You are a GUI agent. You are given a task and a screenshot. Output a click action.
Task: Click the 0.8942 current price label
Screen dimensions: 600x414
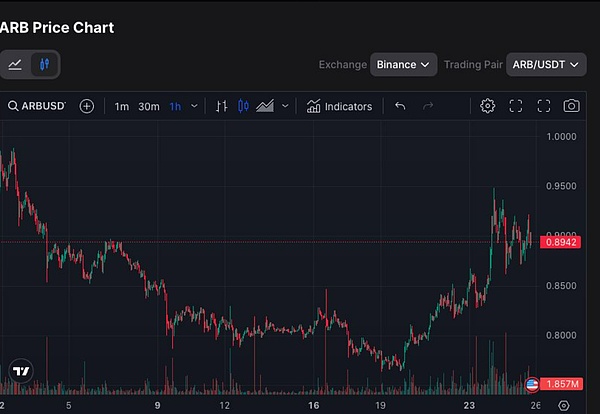(x=557, y=242)
